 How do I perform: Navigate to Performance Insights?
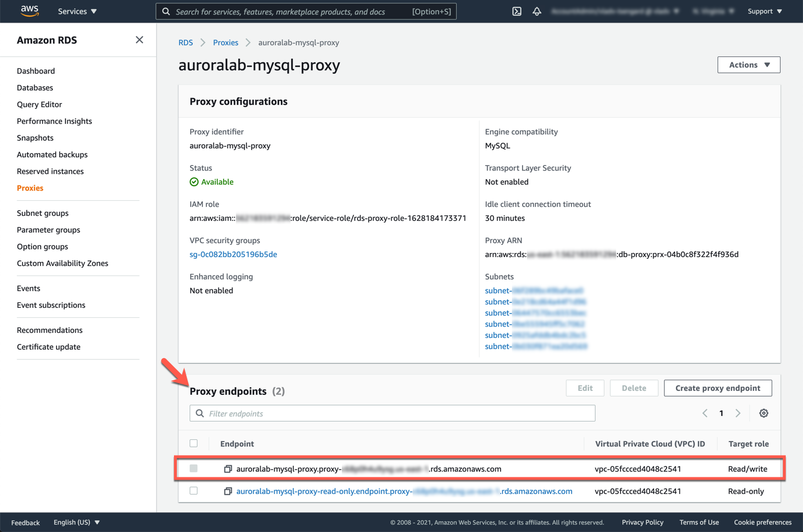[x=54, y=121]
